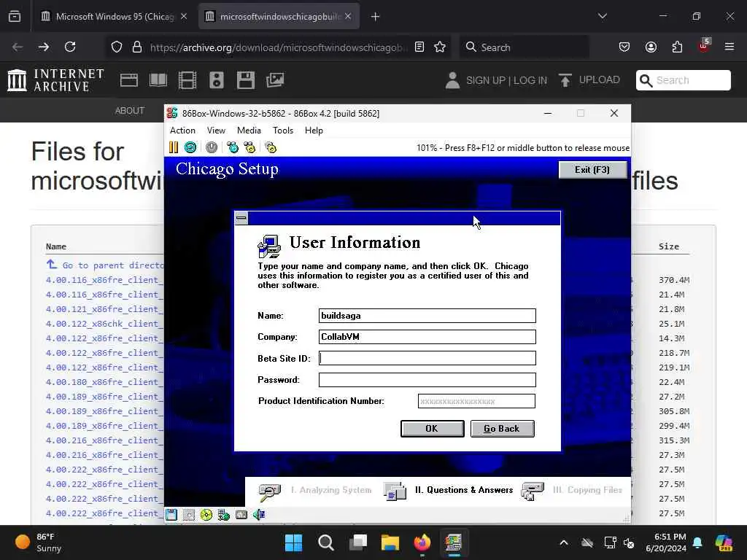Click SIGN UP | LOG IN link
This screenshot has width=747, height=560.
click(506, 80)
